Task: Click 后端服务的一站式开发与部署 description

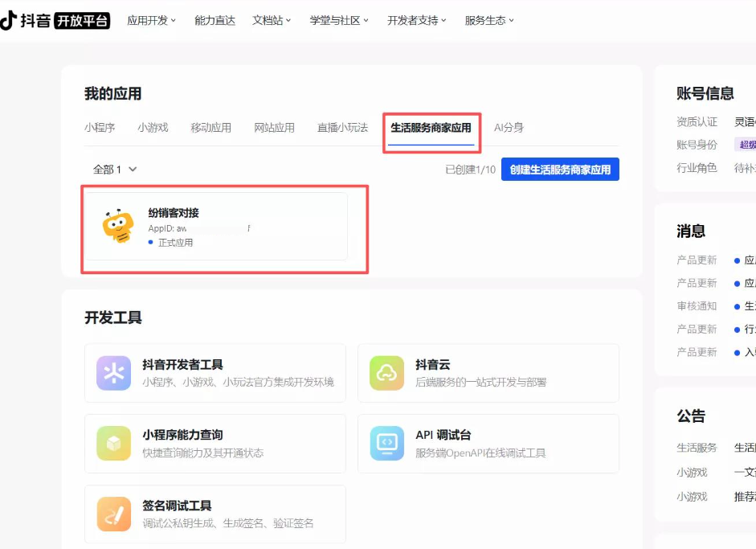Action: 480,382
